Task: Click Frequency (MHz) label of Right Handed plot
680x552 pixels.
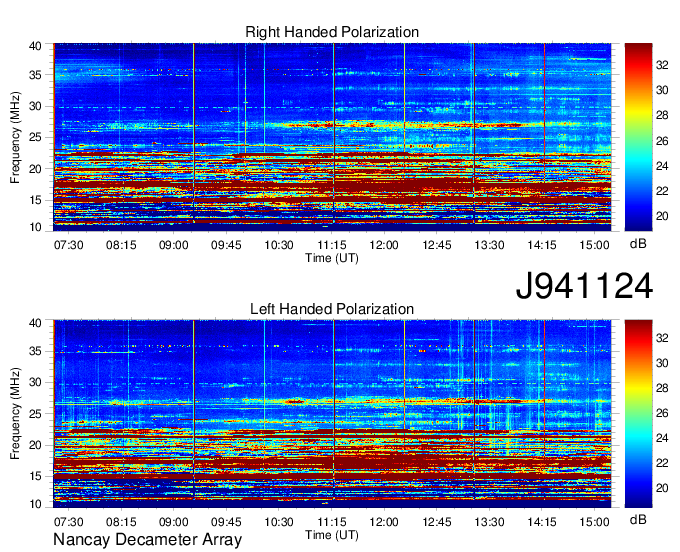Action: (x=15, y=137)
